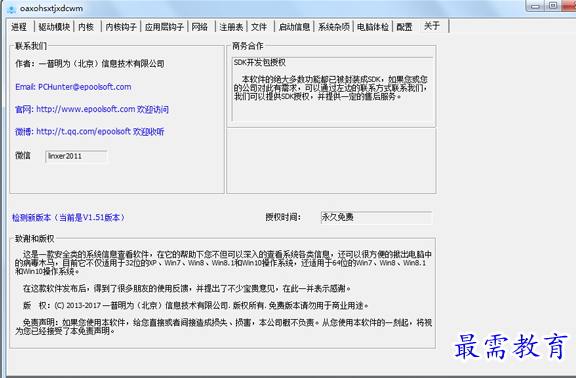Click the 版权 2013-2017 copyright line
Screen dimensions: 576x378
tap(195, 306)
